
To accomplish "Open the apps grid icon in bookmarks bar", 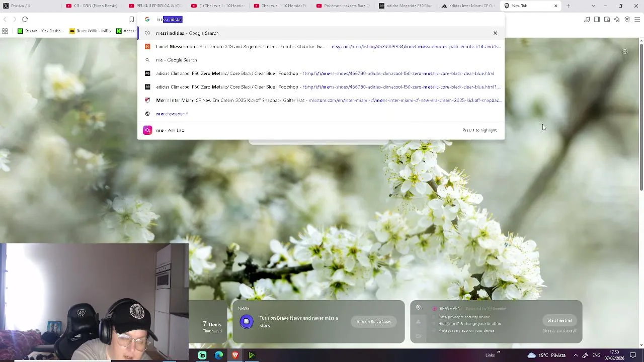I will pos(5,31).
